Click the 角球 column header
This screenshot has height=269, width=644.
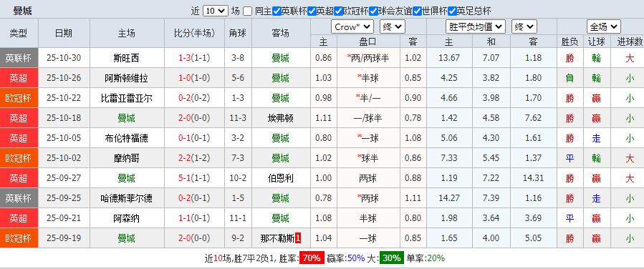[238, 33]
